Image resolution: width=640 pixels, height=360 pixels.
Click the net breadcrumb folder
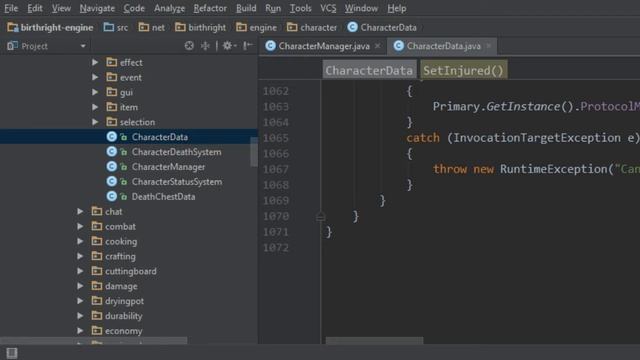click(x=152, y=27)
